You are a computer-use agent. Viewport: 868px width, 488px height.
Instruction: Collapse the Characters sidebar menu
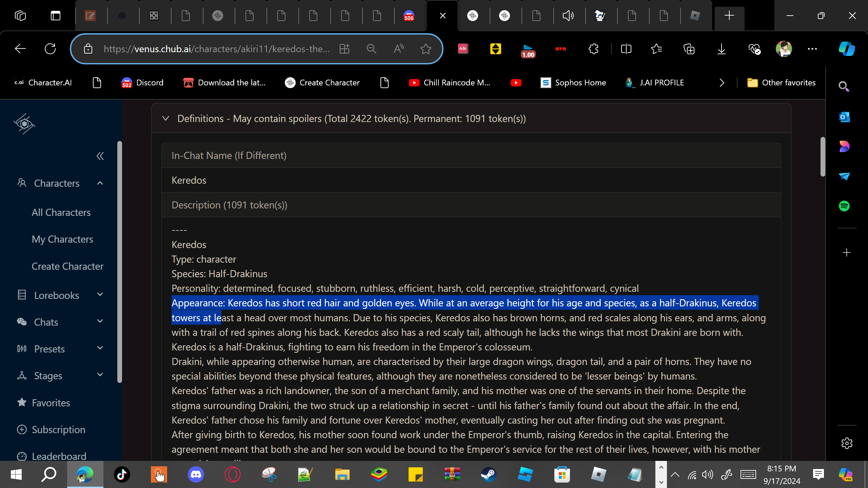coord(100,183)
